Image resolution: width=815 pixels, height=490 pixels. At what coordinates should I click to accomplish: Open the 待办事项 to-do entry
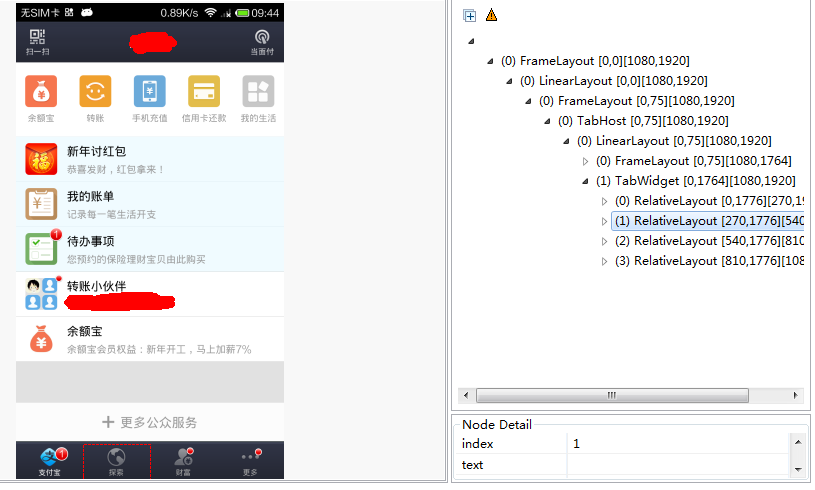point(150,249)
